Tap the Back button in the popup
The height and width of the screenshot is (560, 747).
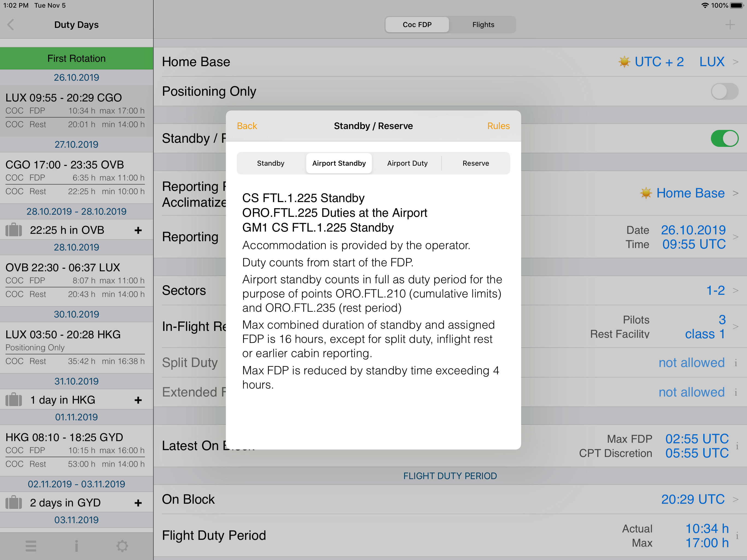click(x=247, y=126)
